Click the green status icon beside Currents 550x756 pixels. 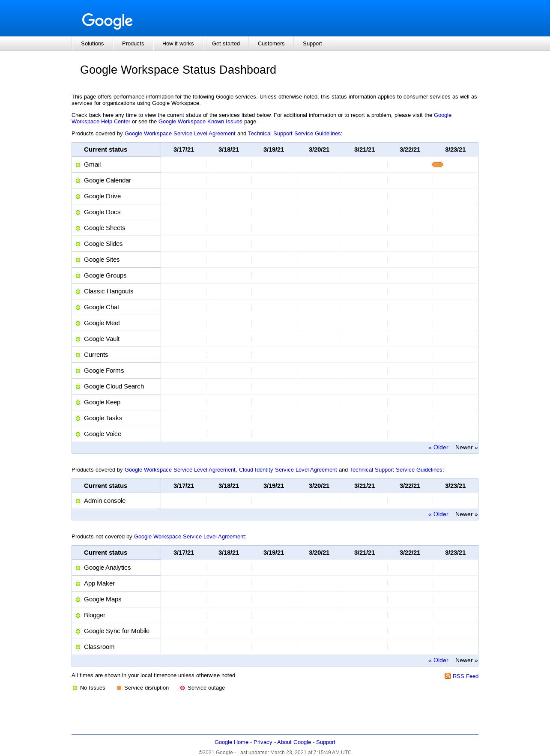coord(78,355)
